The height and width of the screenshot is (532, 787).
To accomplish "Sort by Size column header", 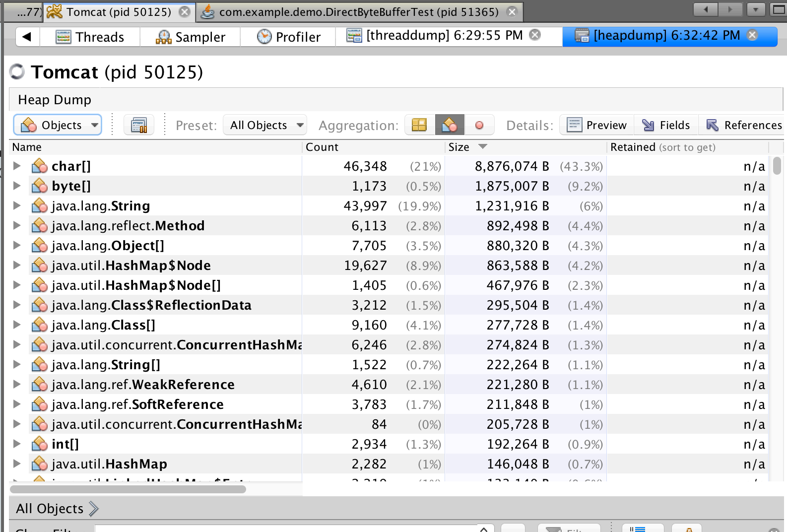I will (525, 147).
